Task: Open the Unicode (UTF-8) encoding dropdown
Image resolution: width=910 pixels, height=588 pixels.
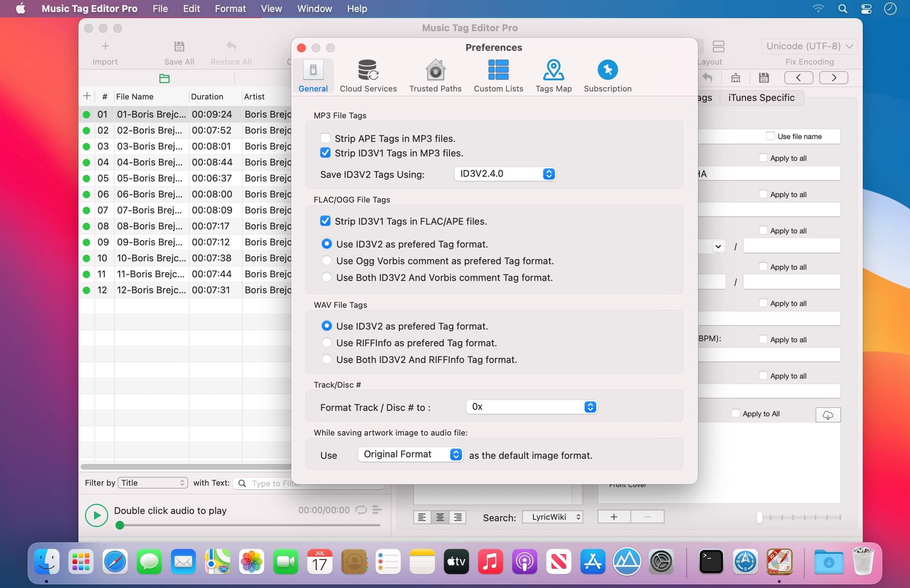Action: 809,46
